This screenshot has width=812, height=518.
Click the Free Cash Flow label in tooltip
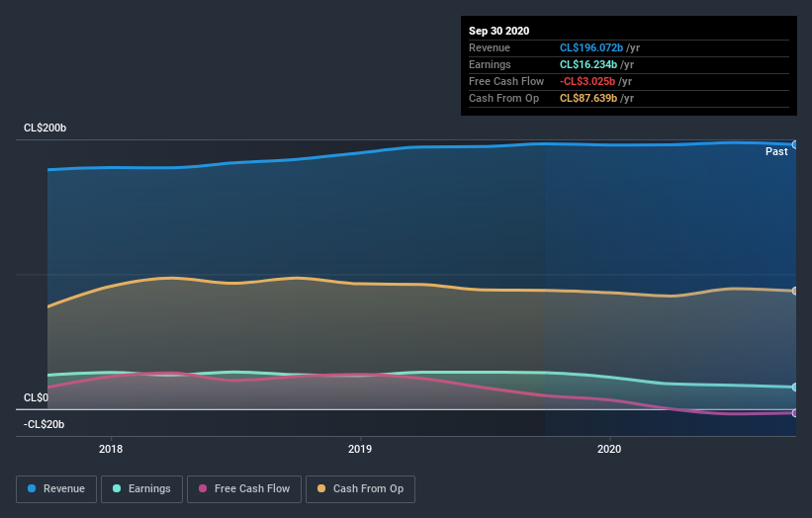tap(506, 81)
